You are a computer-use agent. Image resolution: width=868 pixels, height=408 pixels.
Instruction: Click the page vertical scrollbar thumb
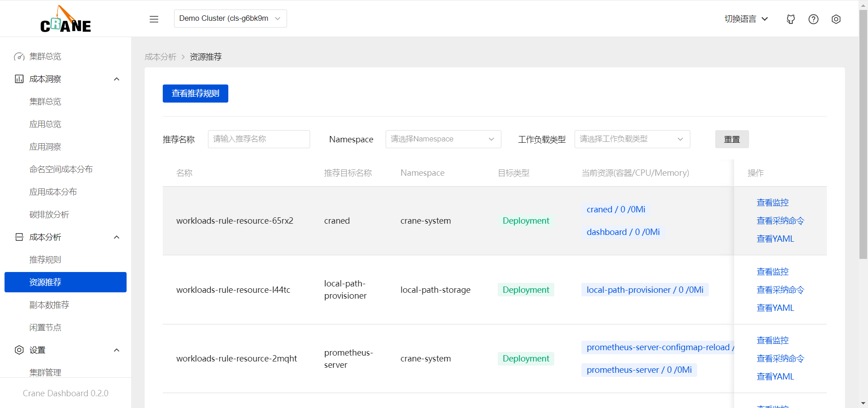point(863,134)
